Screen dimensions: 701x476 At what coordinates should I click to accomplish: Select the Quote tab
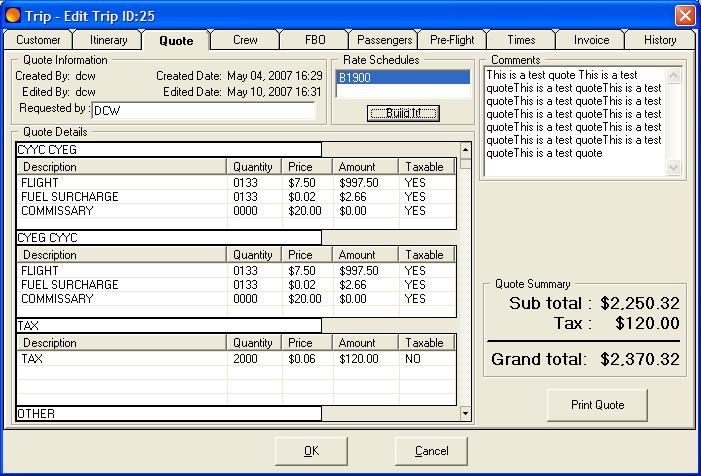pos(176,41)
